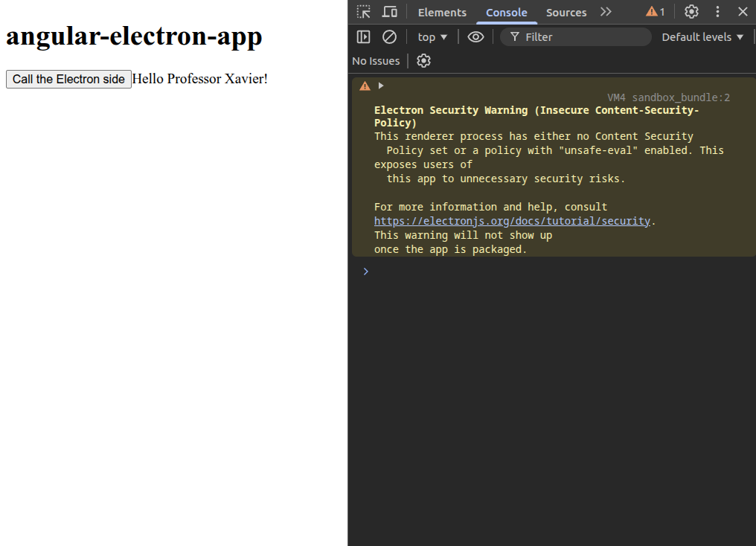This screenshot has width=756, height=546.
Task: Open the Sources tab
Action: point(566,13)
